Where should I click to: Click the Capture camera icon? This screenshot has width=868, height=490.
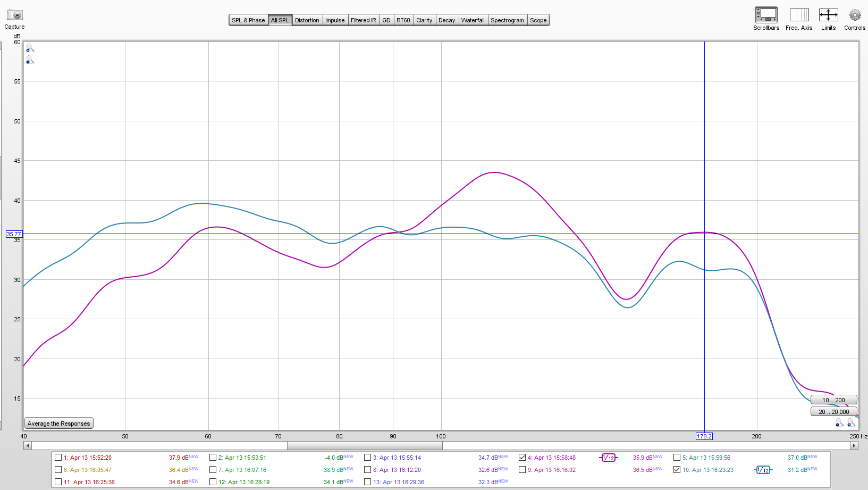tap(15, 15)
